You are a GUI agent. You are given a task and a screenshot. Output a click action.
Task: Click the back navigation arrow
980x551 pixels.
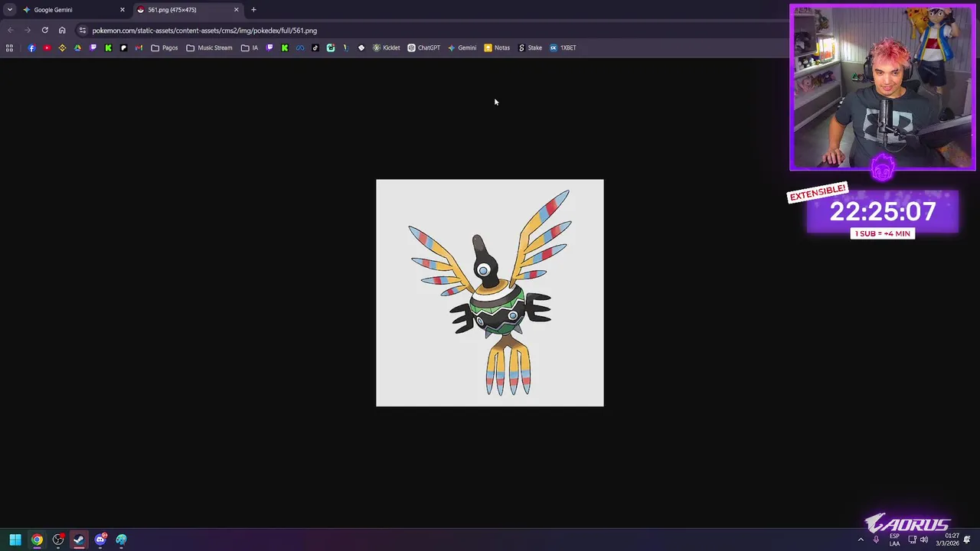(x=10, y=31)
